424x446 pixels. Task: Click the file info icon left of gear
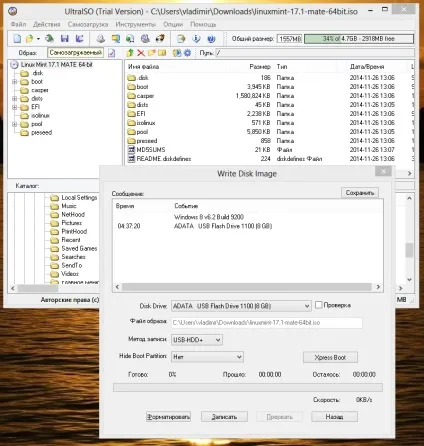point(177,53)
